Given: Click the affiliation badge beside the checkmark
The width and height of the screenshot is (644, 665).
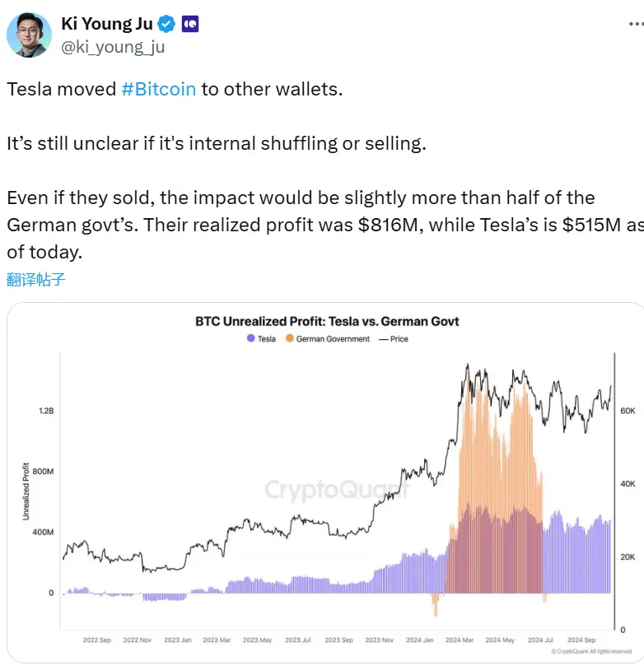Looking at the screenshot, I should [189, 23].
